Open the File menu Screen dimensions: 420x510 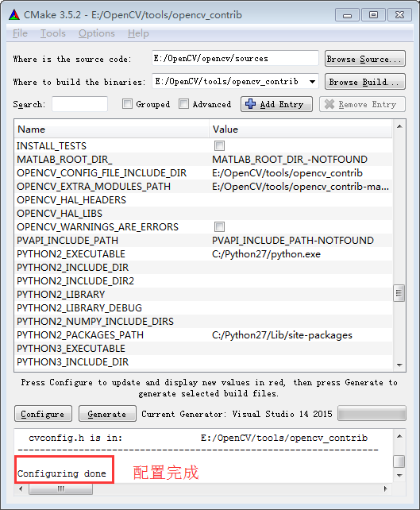point(20,33)
